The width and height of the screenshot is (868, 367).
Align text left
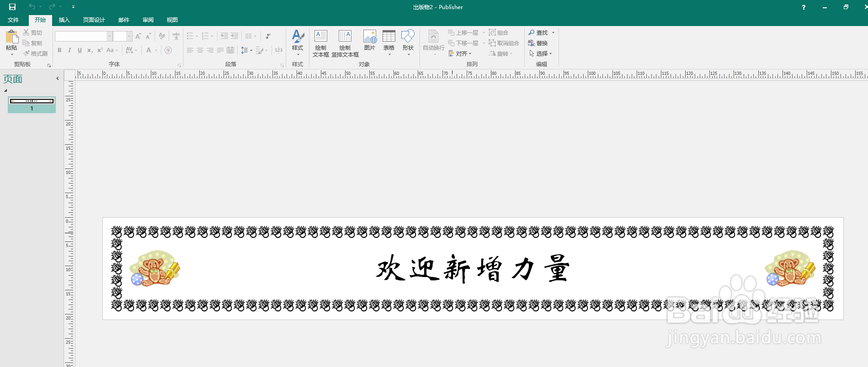point(190,50)
